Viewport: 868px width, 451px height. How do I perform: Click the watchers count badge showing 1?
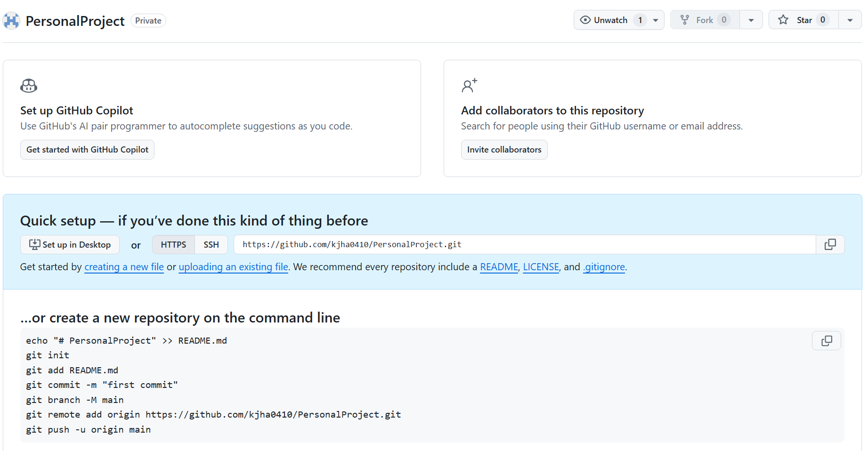coord(640,20)
